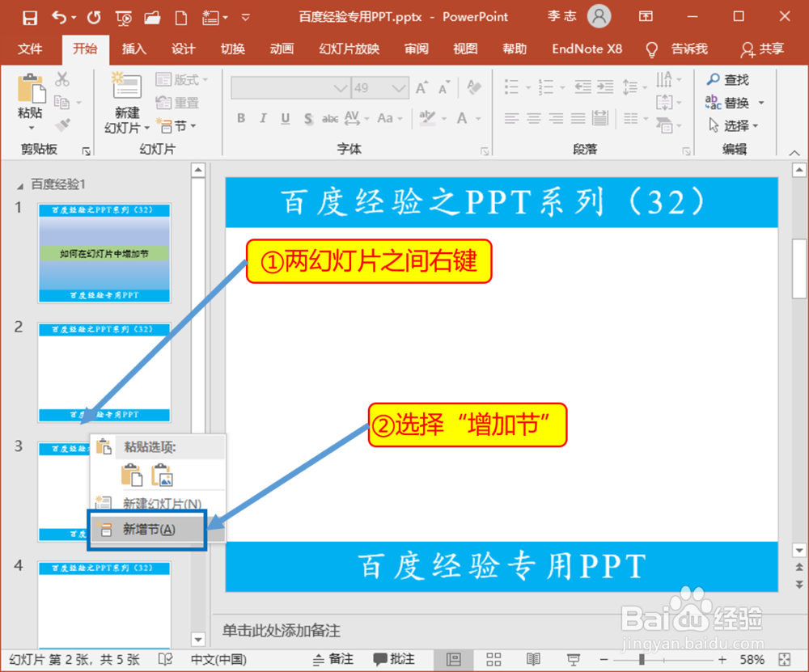Click the Paste clipboard icon in ribbon
The height and width of the screenshot is (672, 809).
[32, 87]
